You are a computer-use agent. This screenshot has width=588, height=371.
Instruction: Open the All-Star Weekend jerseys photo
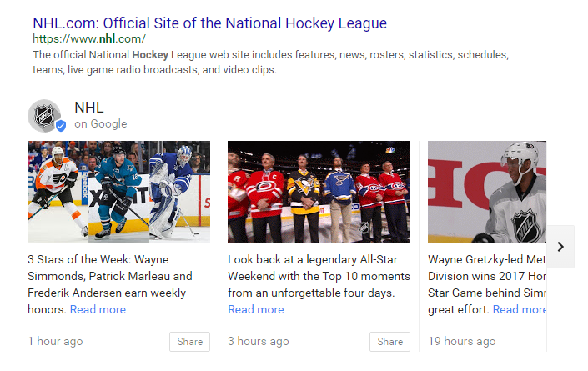coord(319,192)
